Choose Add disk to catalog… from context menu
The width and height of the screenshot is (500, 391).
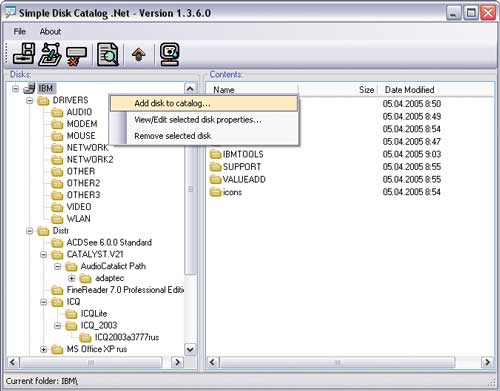[204, 103]
